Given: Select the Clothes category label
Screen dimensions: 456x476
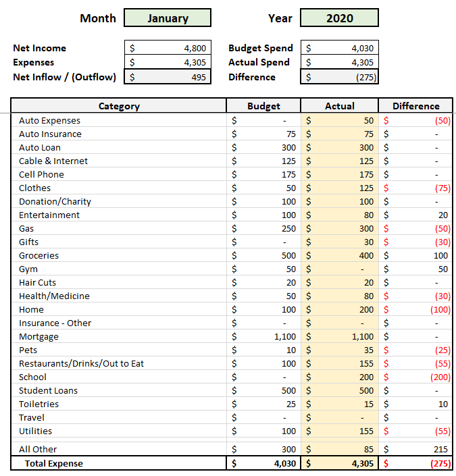Looking at the screenshot, I should pos(34,188).
